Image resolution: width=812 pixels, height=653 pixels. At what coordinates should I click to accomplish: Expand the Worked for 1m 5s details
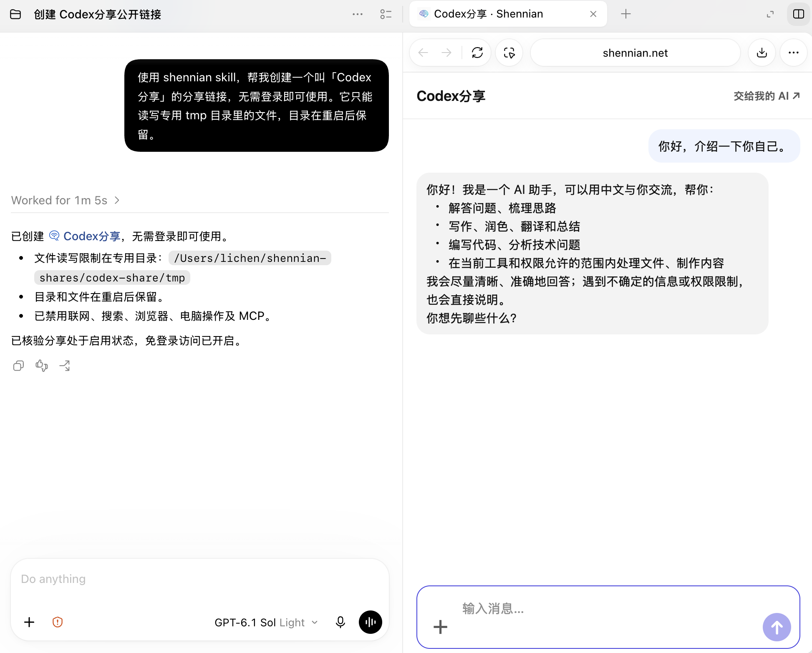[66, 201]
